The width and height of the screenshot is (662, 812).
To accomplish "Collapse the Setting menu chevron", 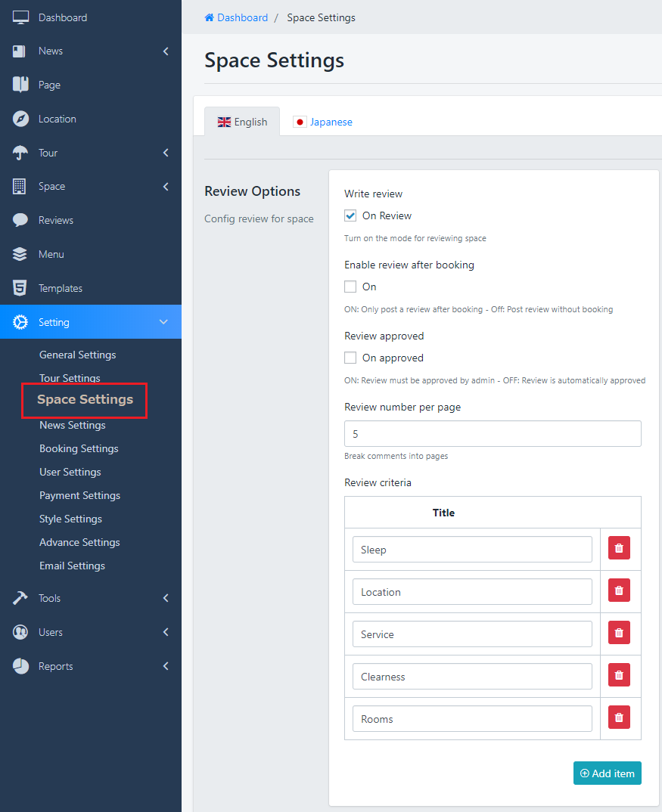I will pyautogui.click(x=163, y=322).
